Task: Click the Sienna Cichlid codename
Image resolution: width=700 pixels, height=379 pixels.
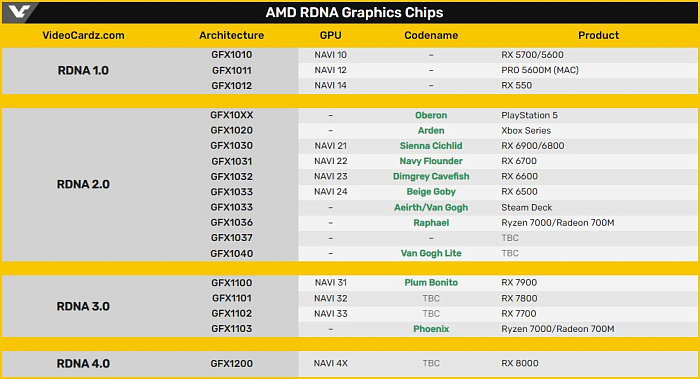Action: (431, 146)
